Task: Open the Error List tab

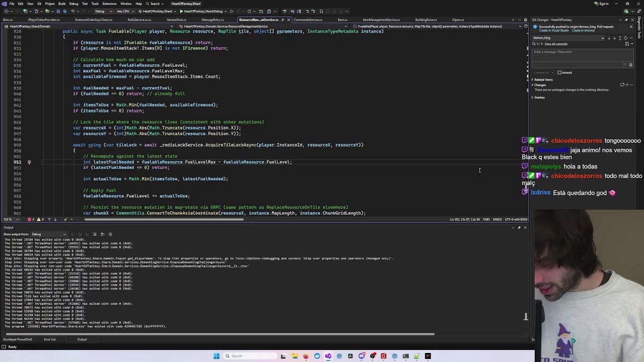Action: [x=50, y=339]
